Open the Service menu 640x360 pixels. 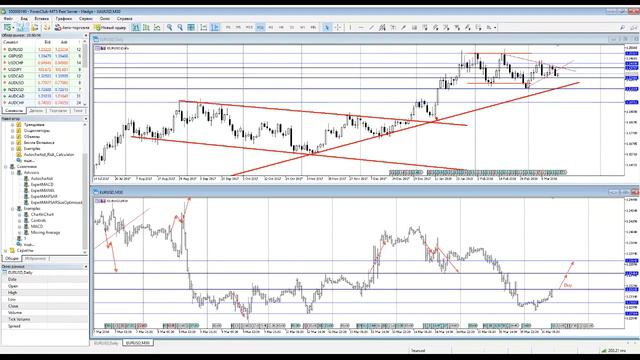tap(86, 18)
